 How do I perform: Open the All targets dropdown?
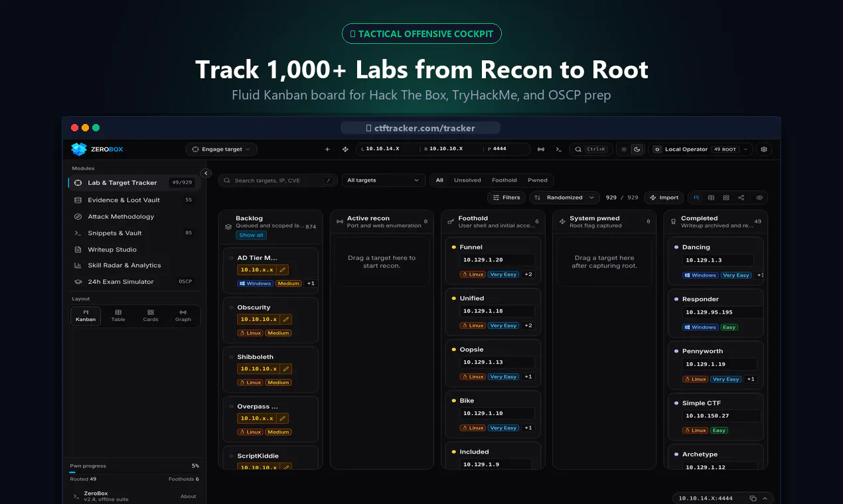point(384,180)
